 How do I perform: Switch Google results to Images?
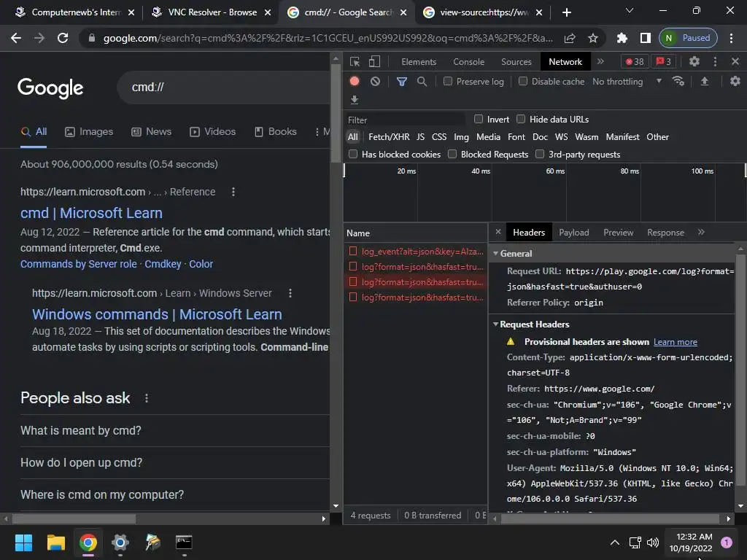[89, 132]
